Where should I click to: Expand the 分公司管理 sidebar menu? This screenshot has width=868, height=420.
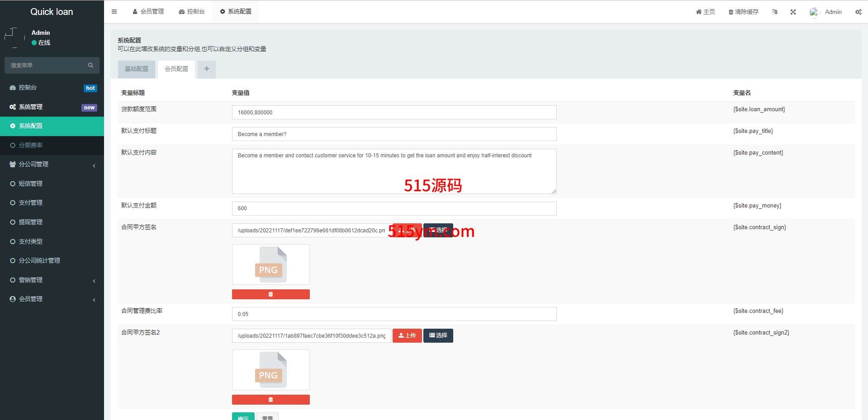pos(52,165)
